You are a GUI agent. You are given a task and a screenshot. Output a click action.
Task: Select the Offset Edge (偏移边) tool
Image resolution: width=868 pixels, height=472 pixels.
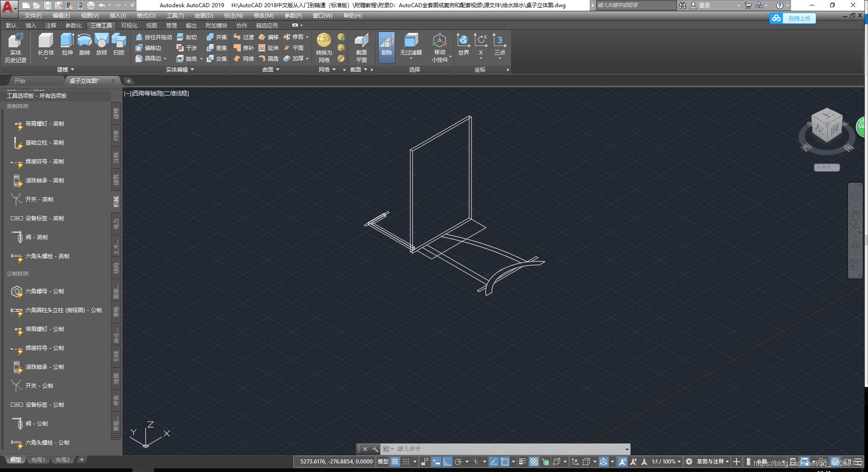[x=149, y=48]
